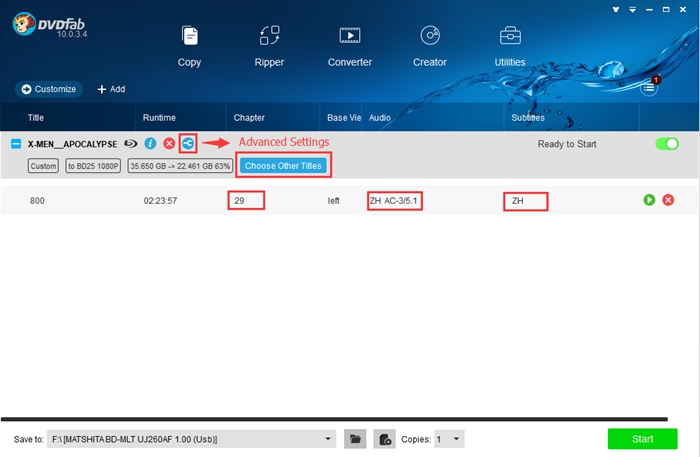This screenshot has height=457, width=700.
Task: Open Advanced Settings for the source
Action: [188, 143]
